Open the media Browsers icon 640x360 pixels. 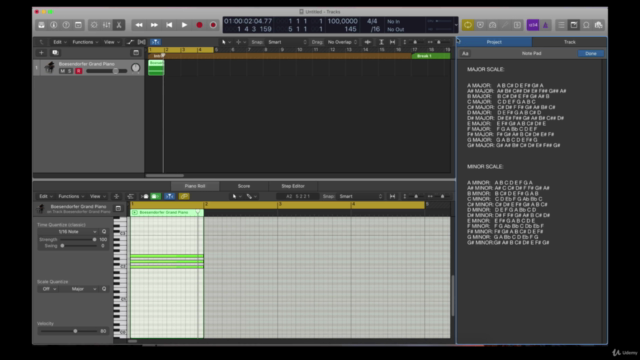pos(599,25)
